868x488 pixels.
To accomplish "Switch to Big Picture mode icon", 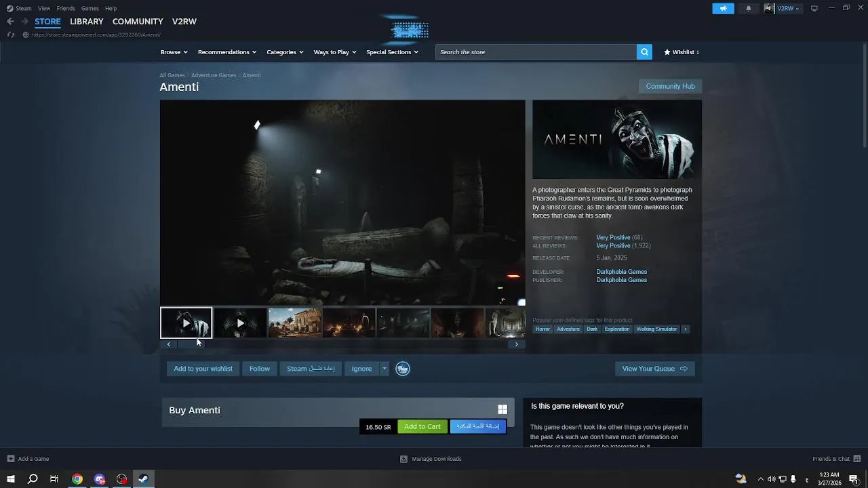I will [814, 8].
